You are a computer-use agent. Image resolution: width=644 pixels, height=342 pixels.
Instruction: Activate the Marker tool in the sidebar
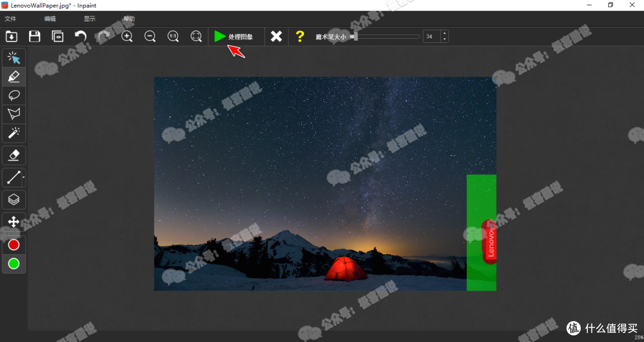click(x=14, y=76)
